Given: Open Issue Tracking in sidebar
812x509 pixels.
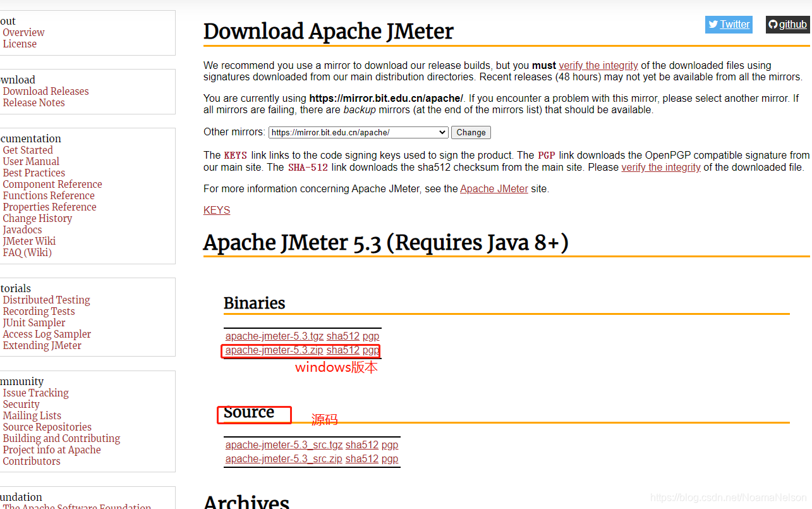Looking at the screenshot, I should point(35,393).
